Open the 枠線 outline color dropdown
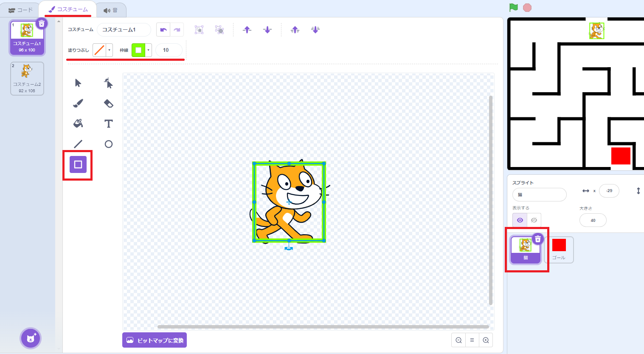This screenshot has height=354, width=644. coord(148,50)
